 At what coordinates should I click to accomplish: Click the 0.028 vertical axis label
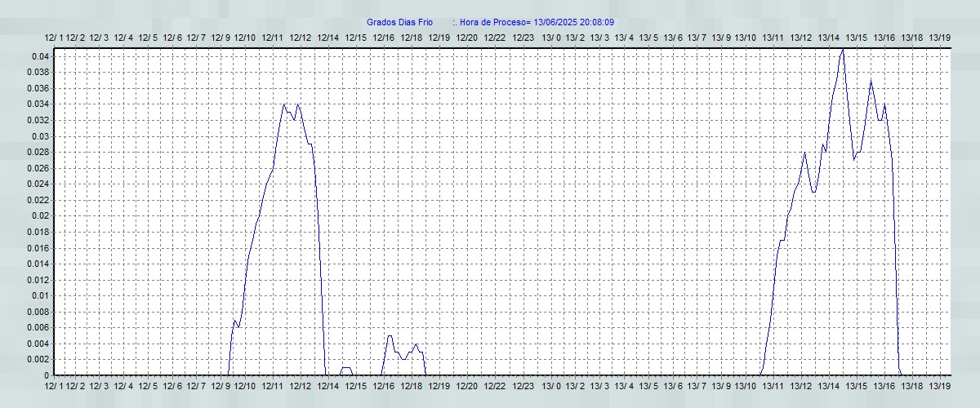tap(37, 152)
